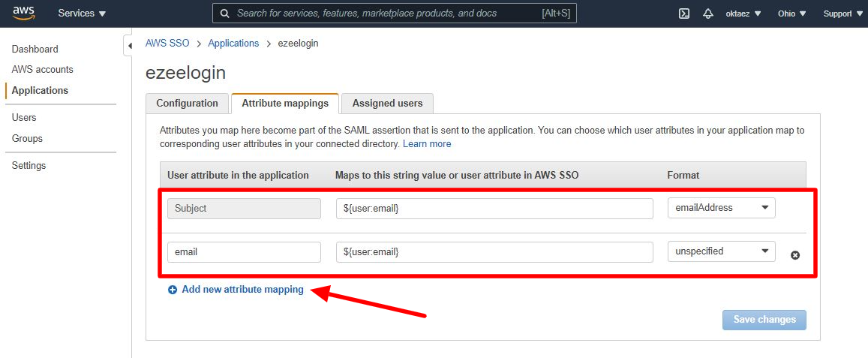868x358 pixels.
Task: Open Settings in sidebar
Action: click(x=29, y=166)
